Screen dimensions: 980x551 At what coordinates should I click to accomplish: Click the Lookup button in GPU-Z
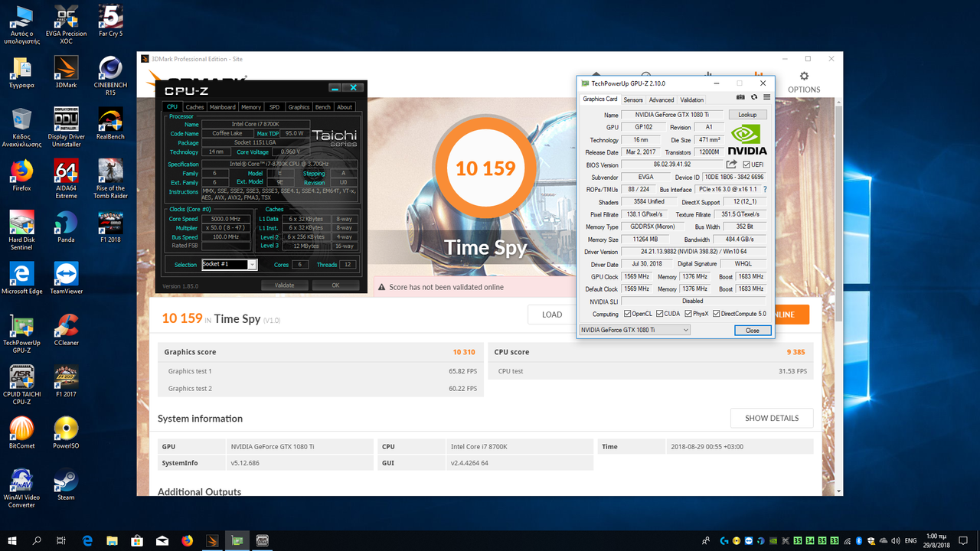click(747, 115)
